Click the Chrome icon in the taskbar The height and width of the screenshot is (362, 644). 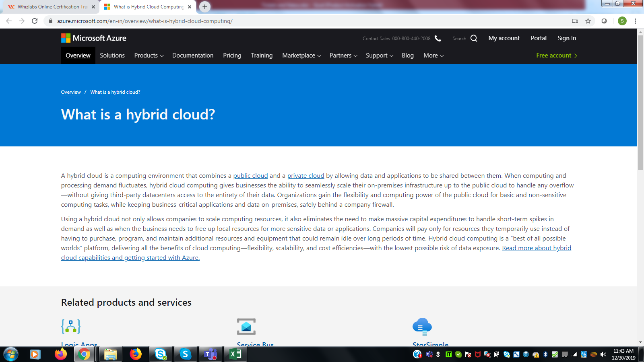[84, 354]
